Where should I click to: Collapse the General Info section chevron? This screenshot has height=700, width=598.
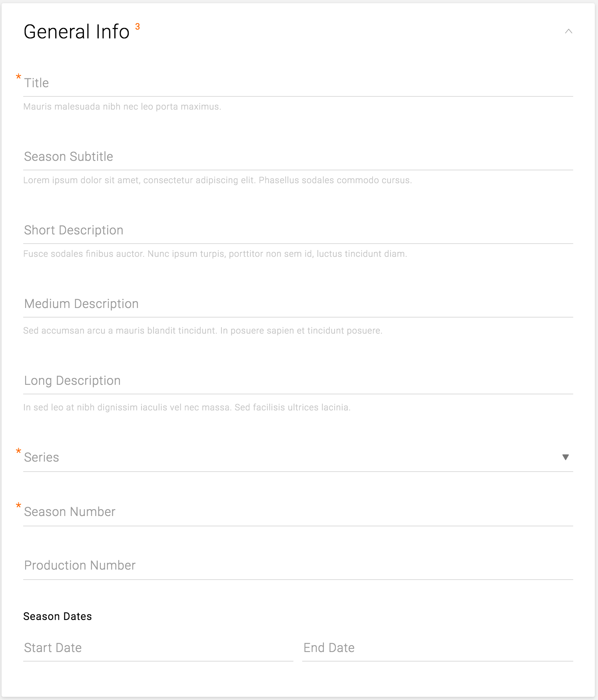[x=568, y=31]
